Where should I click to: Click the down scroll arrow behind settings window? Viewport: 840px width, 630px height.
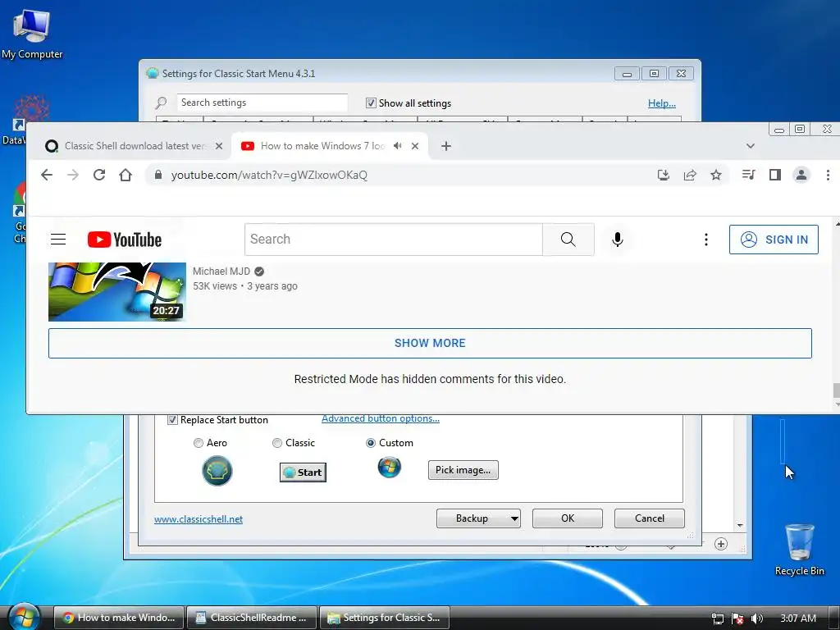pos(740,526)
